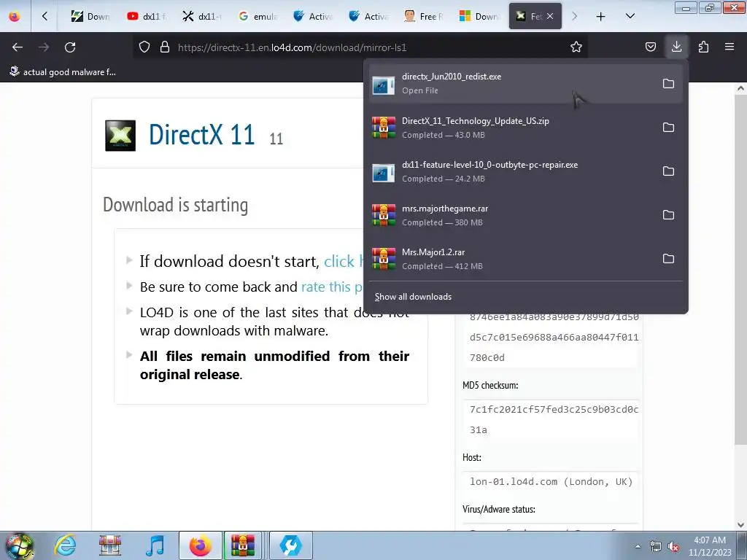747x560 pixels.
Task: Launch Internet Explorer from taskbar
Action: [x=65, y=545]
